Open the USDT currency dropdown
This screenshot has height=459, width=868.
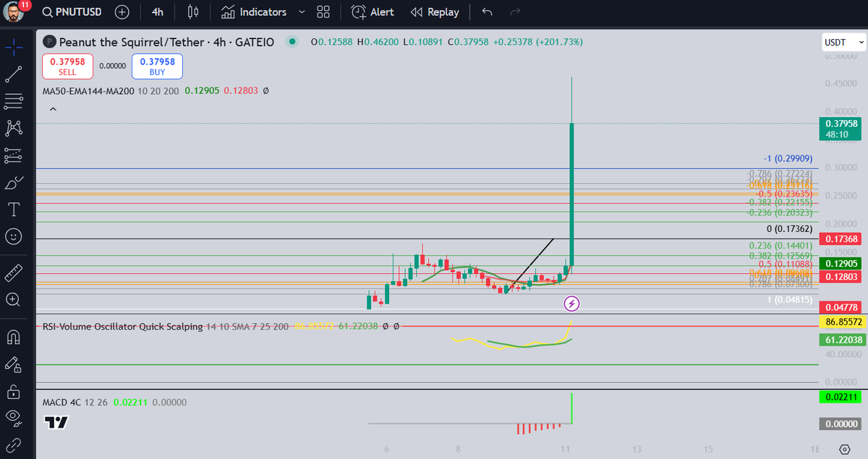tap(843, 43)
